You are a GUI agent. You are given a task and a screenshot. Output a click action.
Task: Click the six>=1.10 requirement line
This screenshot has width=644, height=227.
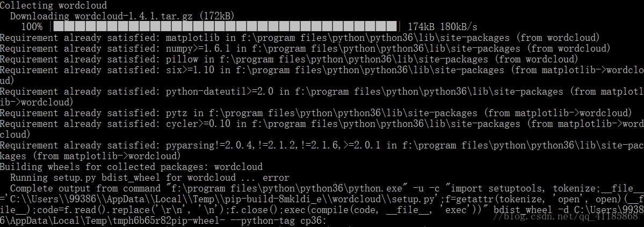(322, 75)
